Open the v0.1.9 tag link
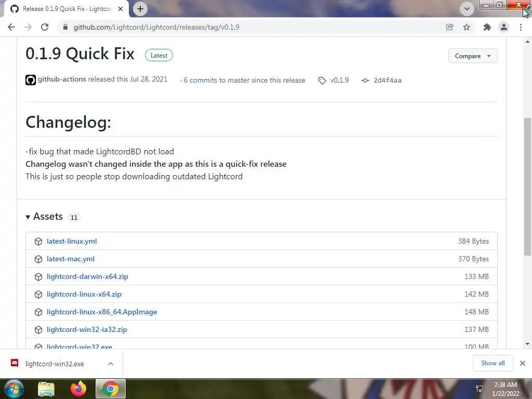This screenshot has height=399, width=532. click(339, 81)
